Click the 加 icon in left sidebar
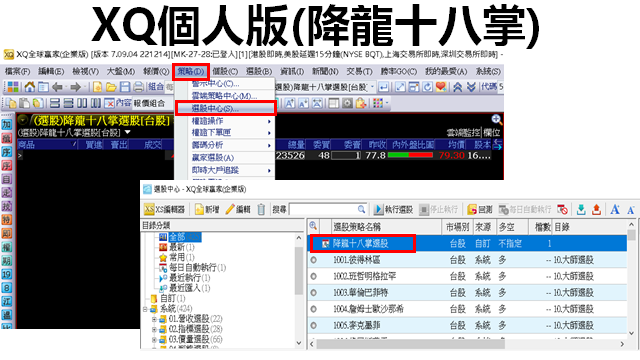 [7, 124]
